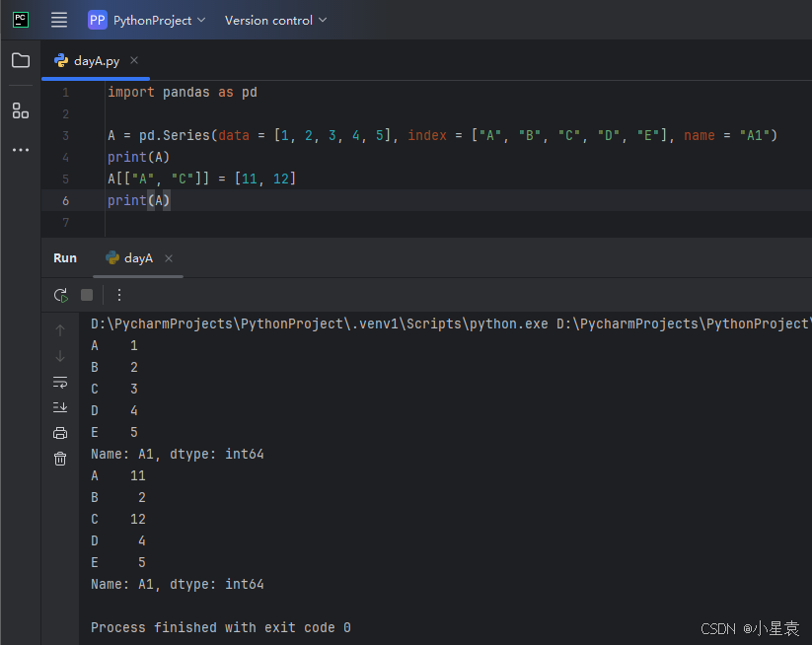The width and height of the screenshot is (812, 645).
Task: Click line 5 in the editor gutter
Action: click(x=65, y=179)
